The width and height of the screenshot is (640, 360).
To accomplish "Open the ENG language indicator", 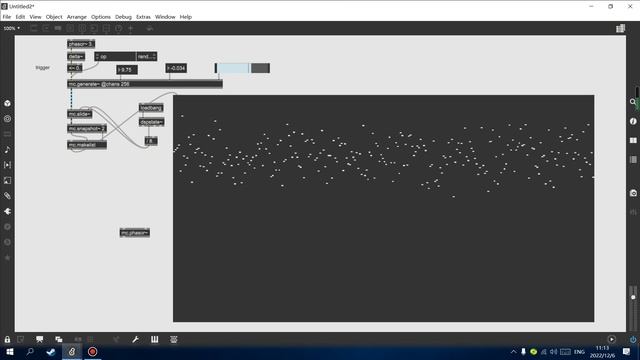I will coord(579,351).
